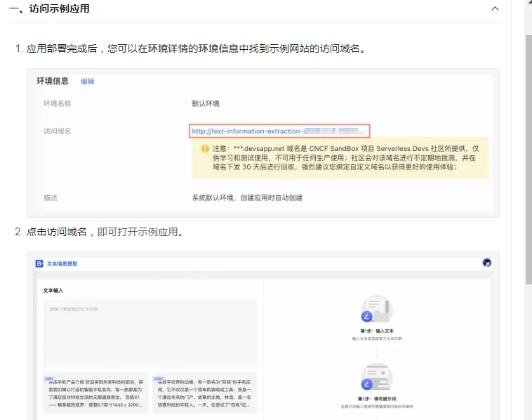Image resolution: width=532 pixels, height=420 pixels.
Task: Click the 系统默认环境，创建应用时自动创建 description text
Action: coord(247,197)
